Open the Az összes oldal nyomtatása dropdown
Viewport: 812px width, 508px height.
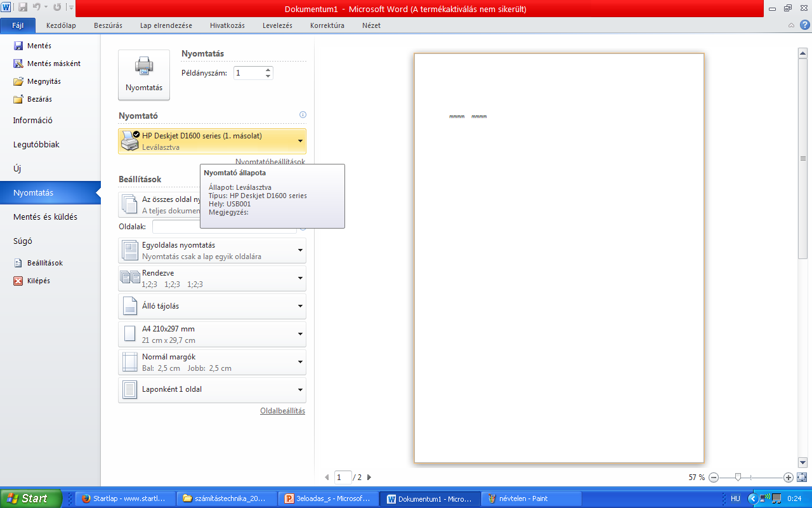tap(159, 204)
